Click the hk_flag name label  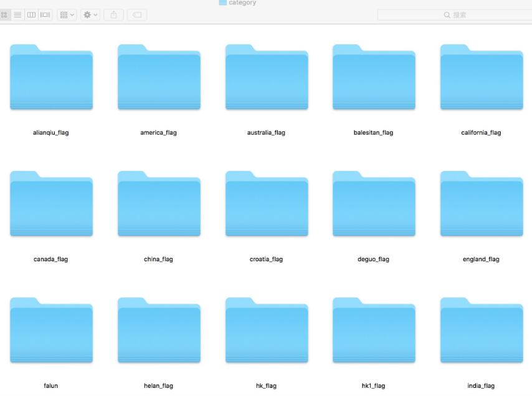point(267,386)
